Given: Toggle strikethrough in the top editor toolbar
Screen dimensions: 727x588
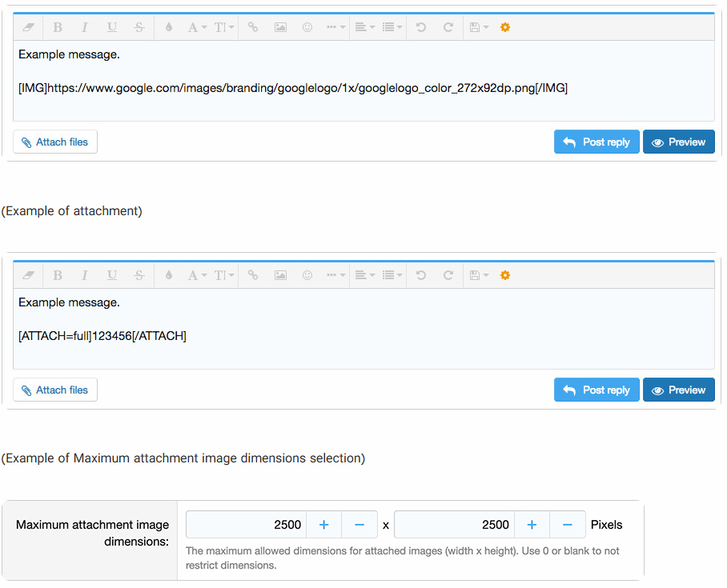Looking at the screenshot, I should click(139, 27).
